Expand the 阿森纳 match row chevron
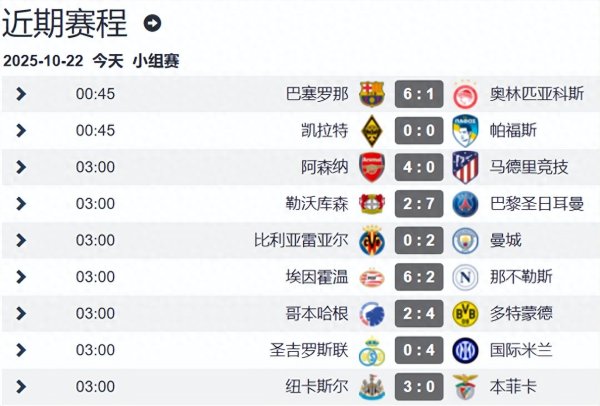This screenshot has height=406, width=600. coord(22,167)
